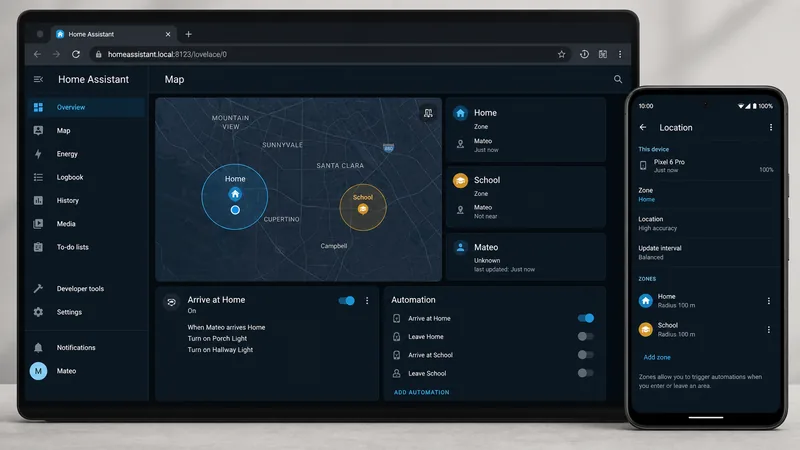800x450 pixels.
Task: Open phone Location screen overflow menu
Action: (x=770, y=128)
